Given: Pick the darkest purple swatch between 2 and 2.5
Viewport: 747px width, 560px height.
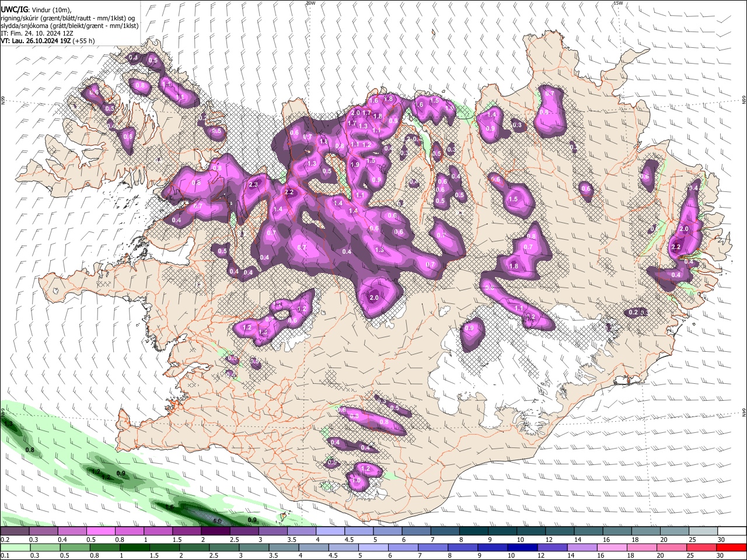Looking at the screenshot, I should click(215, 531).
